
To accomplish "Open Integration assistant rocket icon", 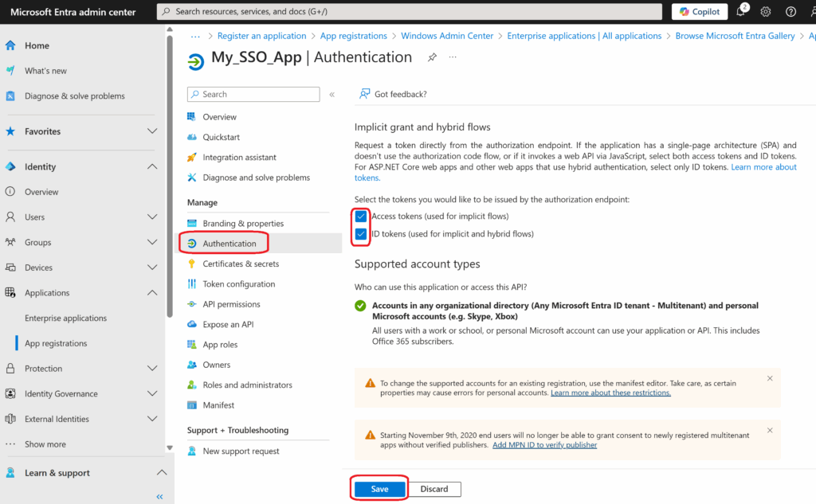I will [x=191, y=157].
